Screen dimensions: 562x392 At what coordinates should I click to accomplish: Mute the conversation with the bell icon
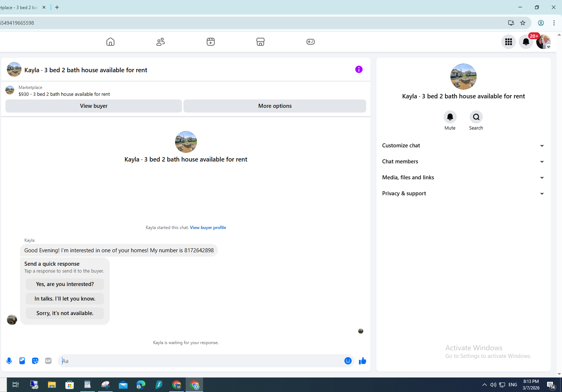click(450, 117)
